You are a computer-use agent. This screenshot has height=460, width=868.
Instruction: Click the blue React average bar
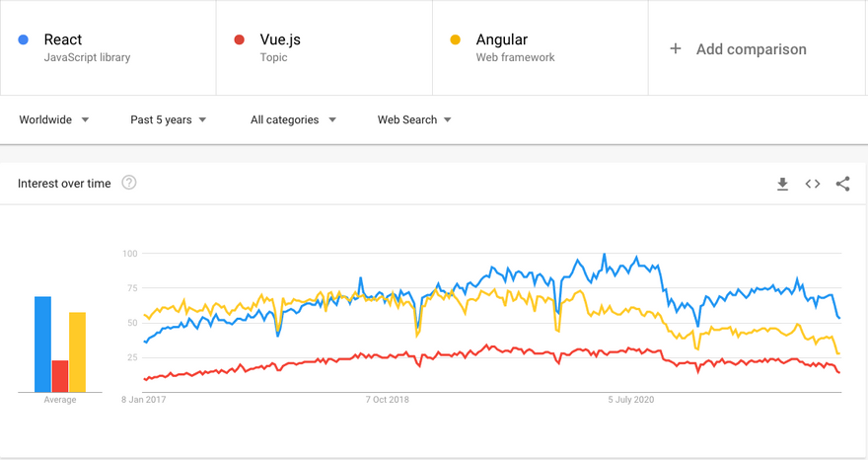click(x=42, y=344)
